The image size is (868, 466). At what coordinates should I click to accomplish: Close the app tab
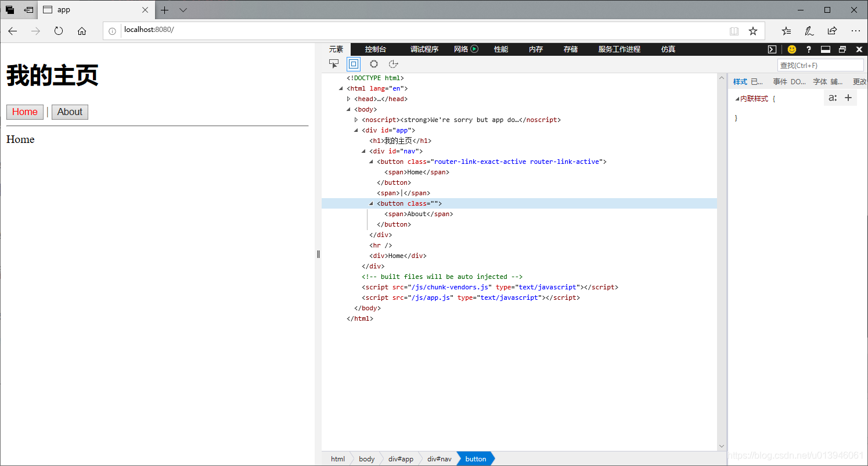[145, 10]
